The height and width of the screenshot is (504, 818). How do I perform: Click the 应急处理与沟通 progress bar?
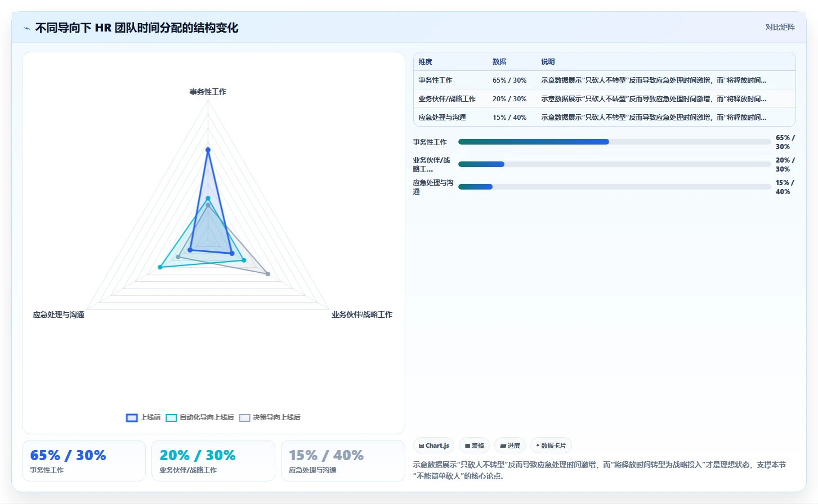(x=614, y=187)
